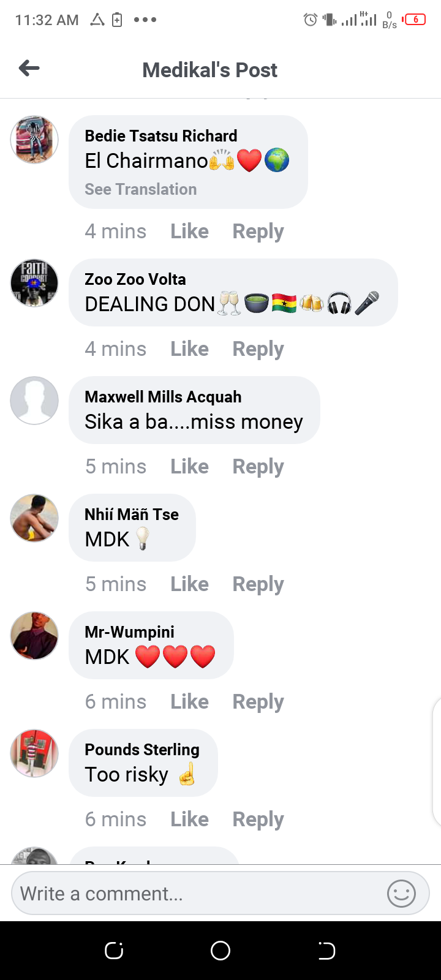Open Nhií Mäñ Tse name link
This screenshot has width=441, height=980.
click(132, 514)
